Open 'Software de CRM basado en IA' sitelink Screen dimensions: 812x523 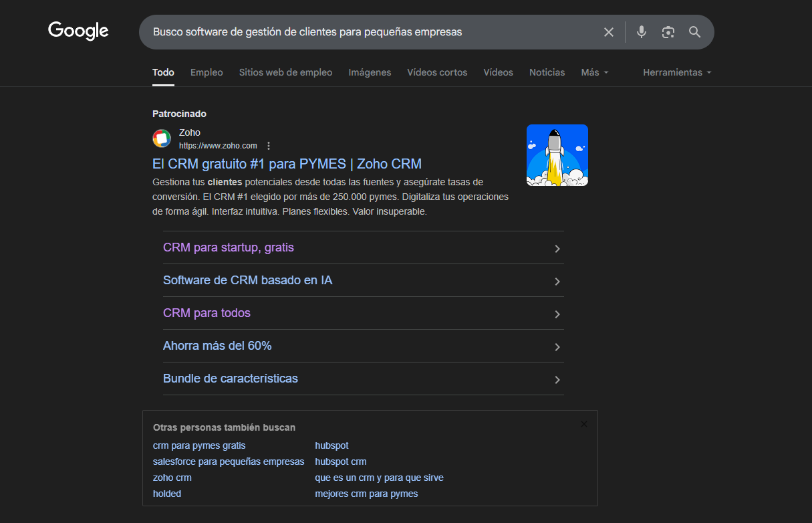coord(247,280)
